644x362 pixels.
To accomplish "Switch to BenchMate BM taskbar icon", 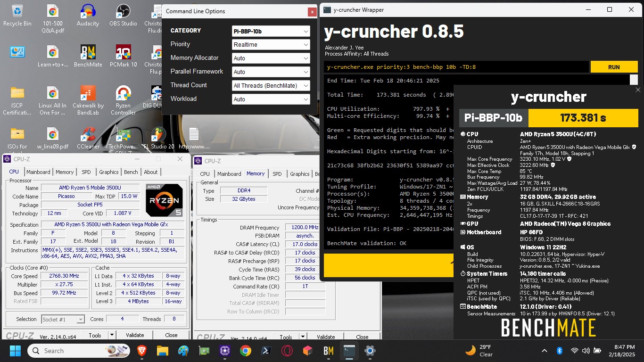I will (329, 351).
